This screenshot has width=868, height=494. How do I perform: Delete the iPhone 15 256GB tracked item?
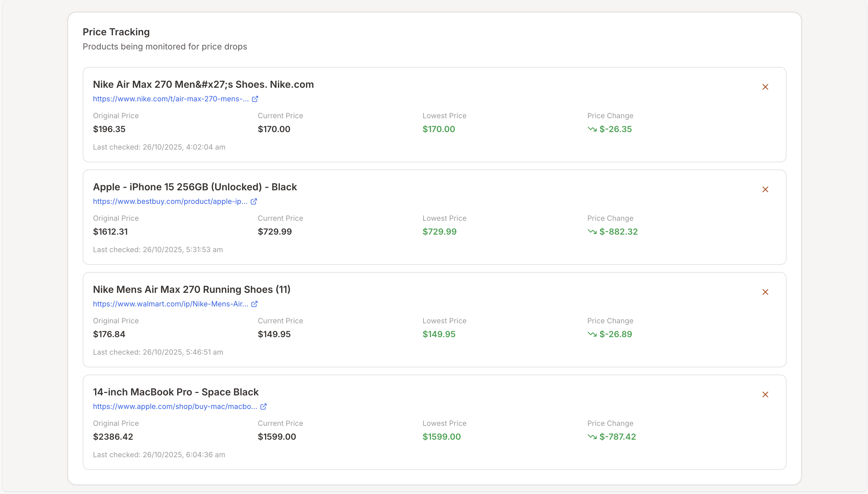(765, 189)
